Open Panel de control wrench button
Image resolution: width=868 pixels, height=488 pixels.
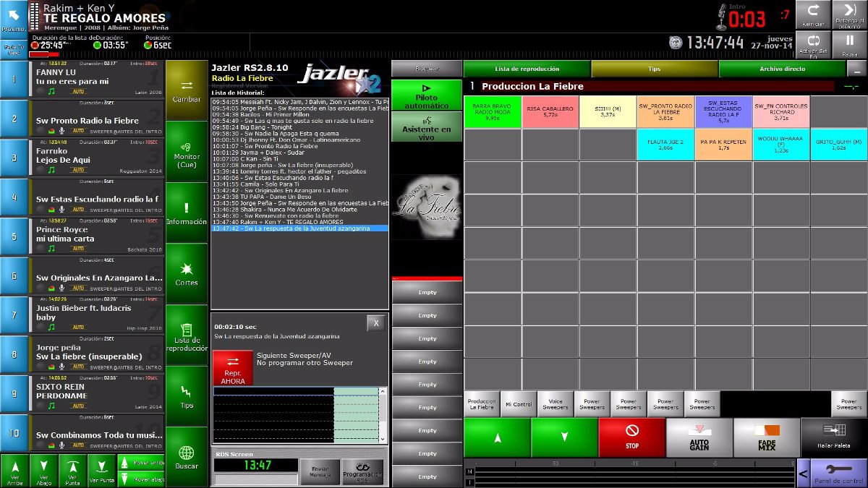(838, 474)
